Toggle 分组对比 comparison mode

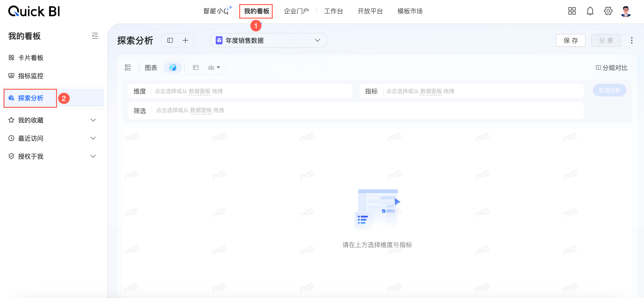click(611, 68)
